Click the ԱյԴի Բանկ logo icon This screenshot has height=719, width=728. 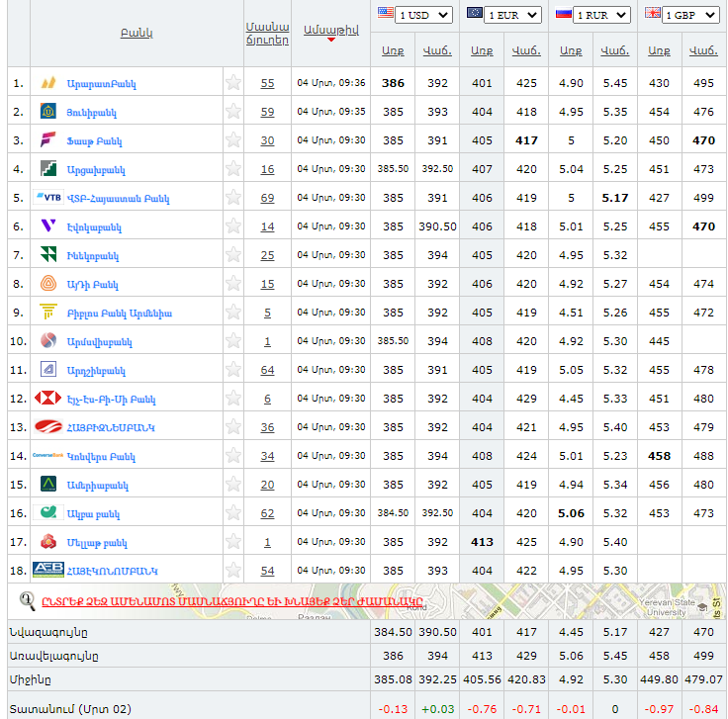48,283
